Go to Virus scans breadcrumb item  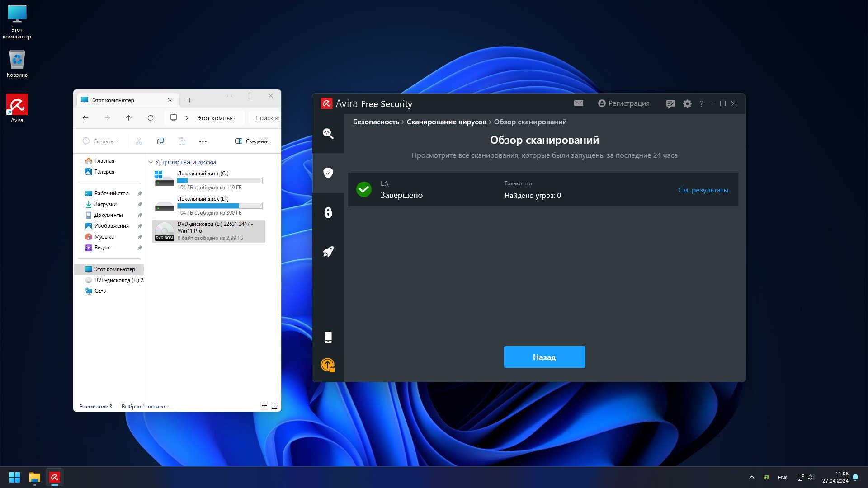446,122
